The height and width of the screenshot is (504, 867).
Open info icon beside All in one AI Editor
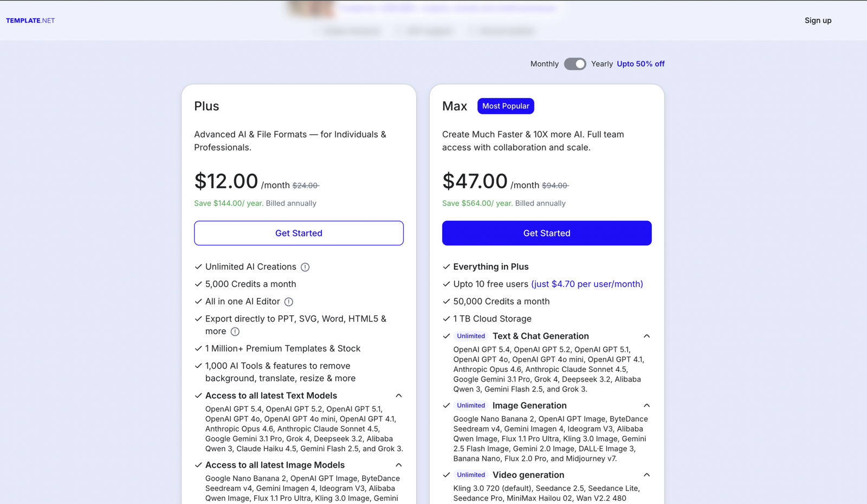(x=289, y=302)
